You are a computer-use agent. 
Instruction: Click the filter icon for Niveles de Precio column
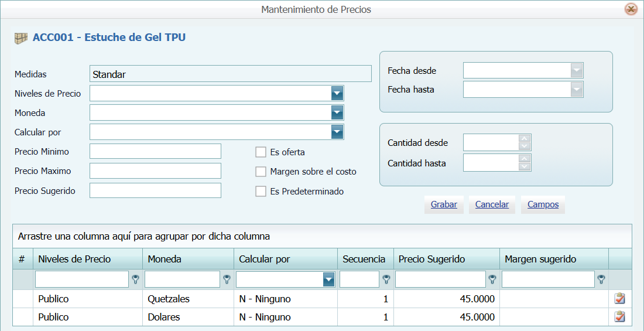136,279
